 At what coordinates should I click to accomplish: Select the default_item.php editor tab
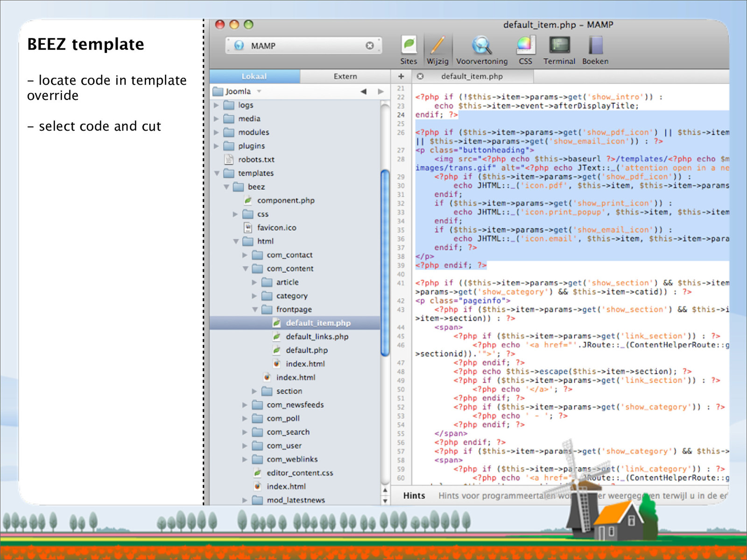tap(472, 76)
